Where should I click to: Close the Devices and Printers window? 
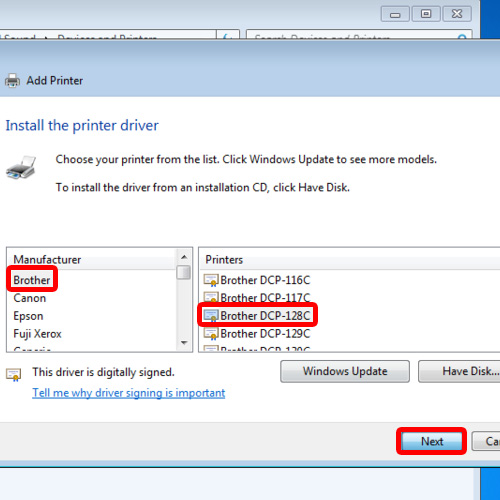click(457, 14)
